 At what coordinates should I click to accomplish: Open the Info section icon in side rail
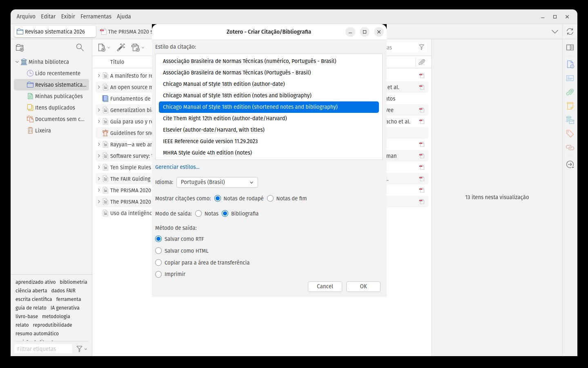coord(570,64)
